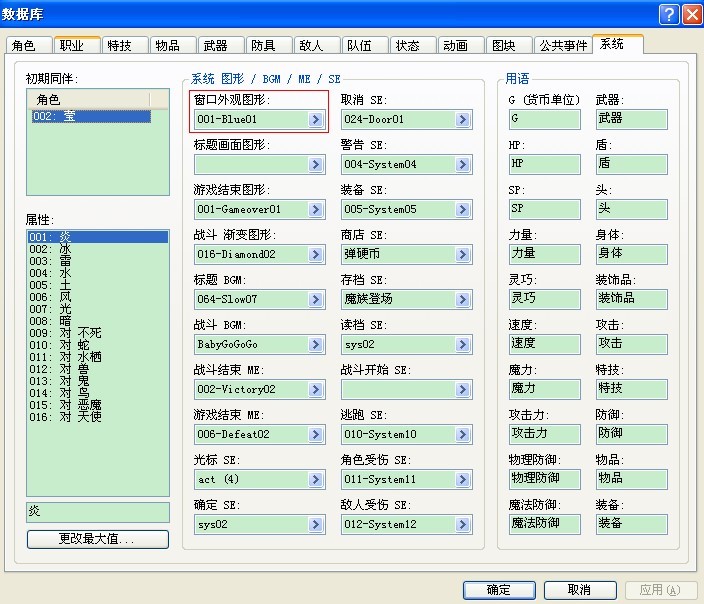Click the G currency unit input field
The height and width of the screenshot is (604, 704).
tap(545, 119)
